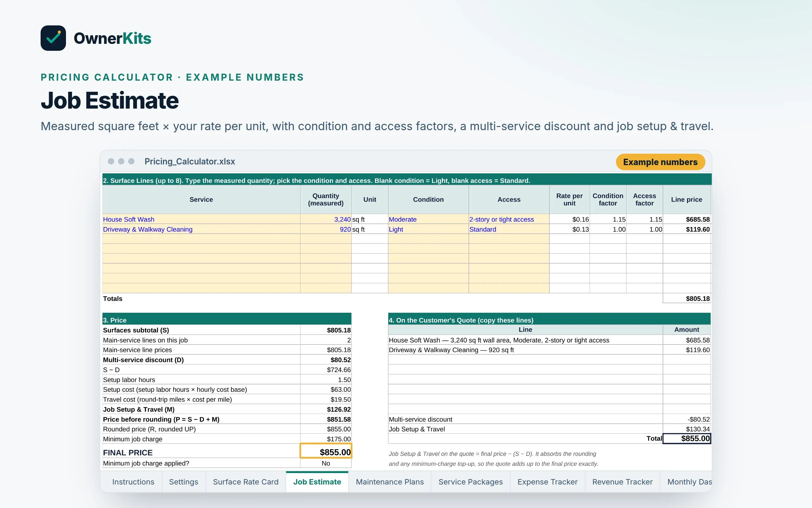Click the Driveway & Walkway Cleaning 920 sq ft quote line

click(x=451, y=350)
